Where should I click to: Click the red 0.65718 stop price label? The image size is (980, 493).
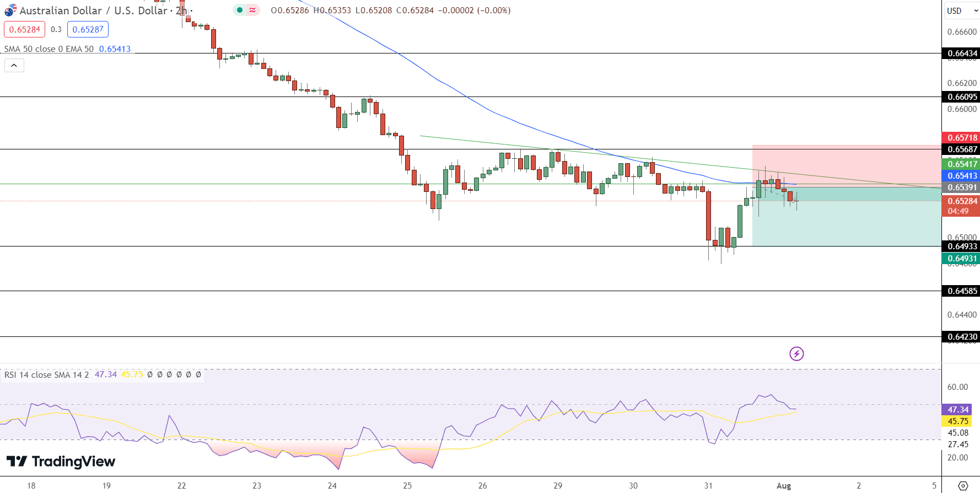pos(961,138)
